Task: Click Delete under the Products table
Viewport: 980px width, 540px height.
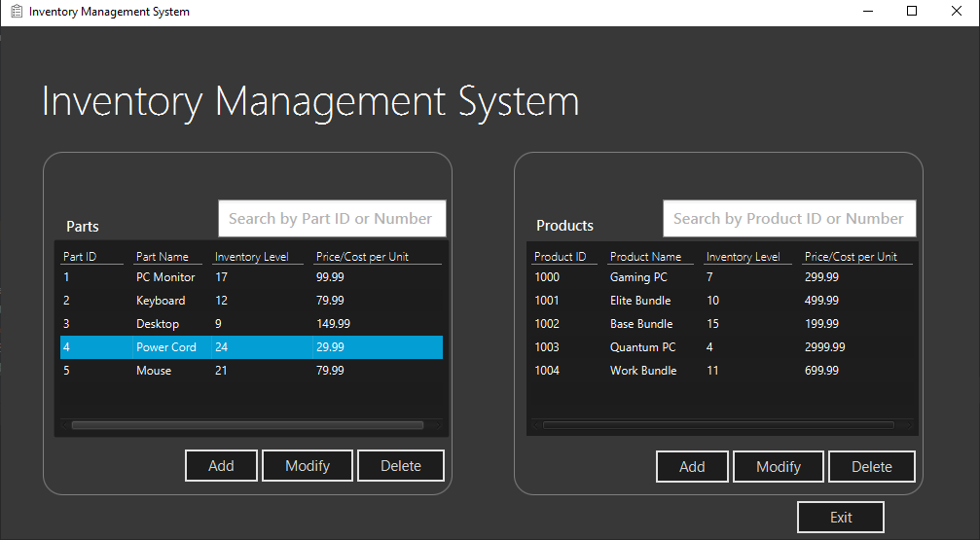Action: click(872, 467)
